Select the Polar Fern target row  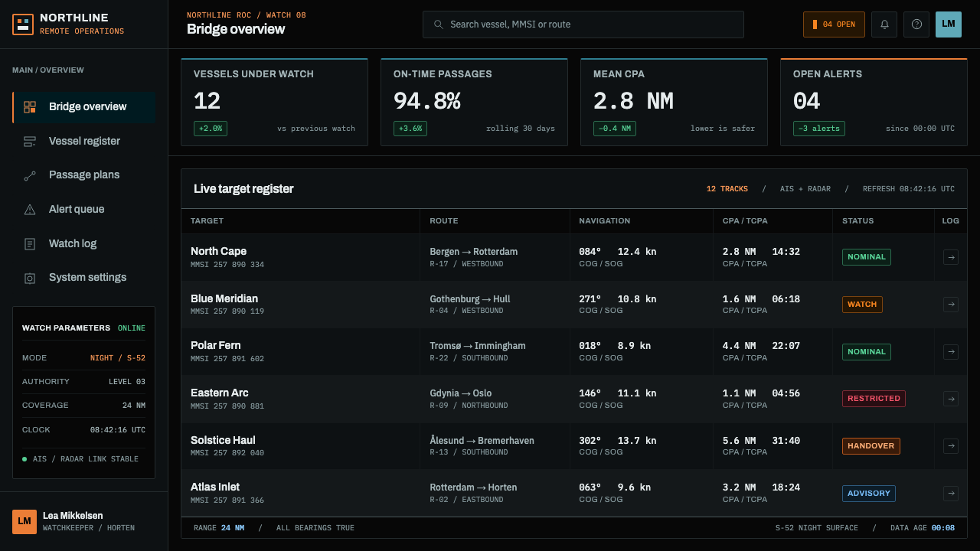point(574,352)
